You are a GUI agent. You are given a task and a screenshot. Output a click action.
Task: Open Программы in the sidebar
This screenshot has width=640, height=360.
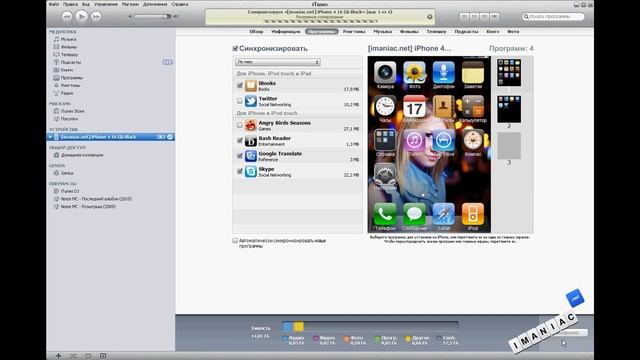point(71,78)
